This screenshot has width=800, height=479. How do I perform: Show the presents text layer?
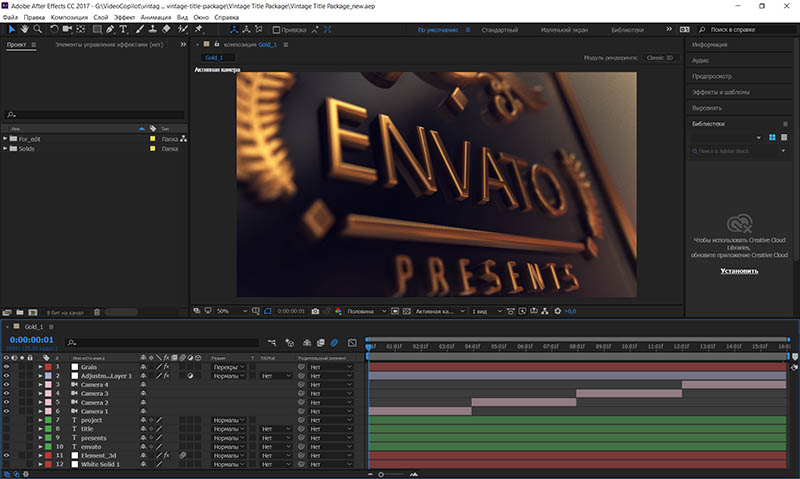click(x=6, y=438)
